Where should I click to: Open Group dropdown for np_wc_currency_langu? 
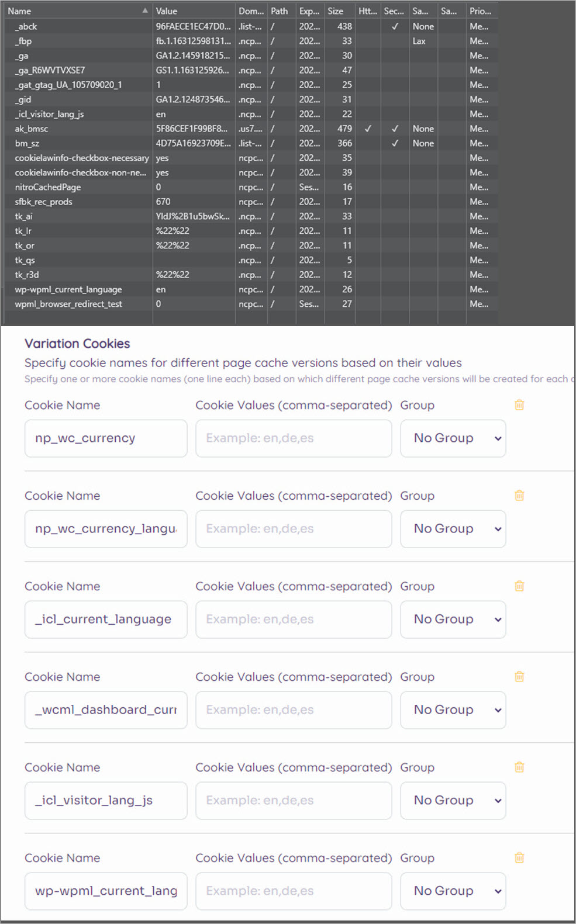point(453,529)
